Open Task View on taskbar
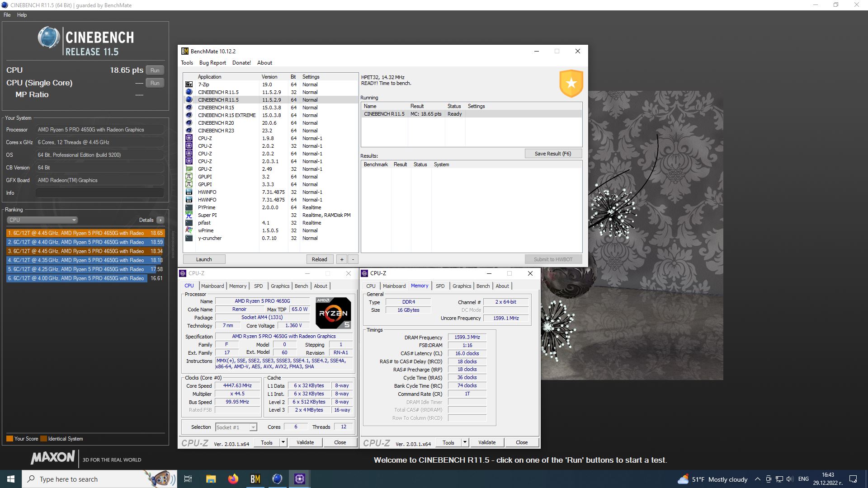This screenshot has height=488, width=868. click(188, 479)
